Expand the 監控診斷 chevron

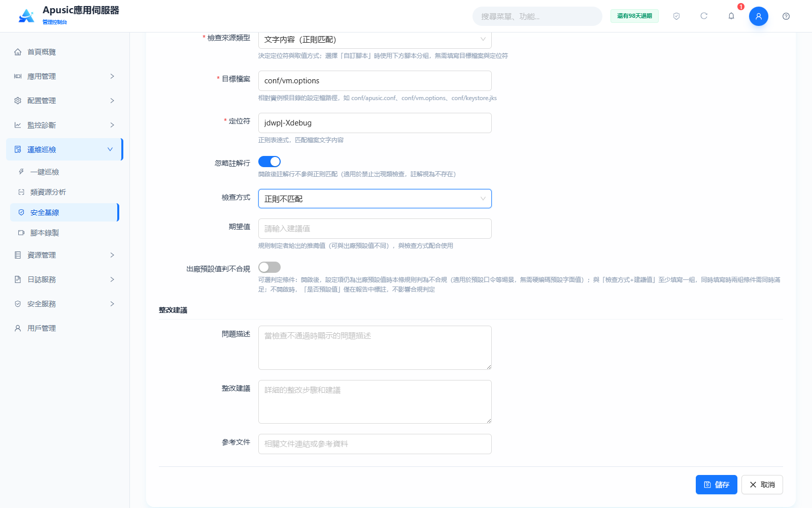(112, 125)
